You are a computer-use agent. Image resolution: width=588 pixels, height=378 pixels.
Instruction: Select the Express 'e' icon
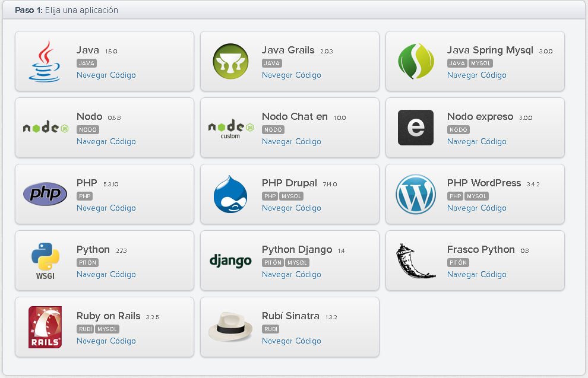point(416,128)
